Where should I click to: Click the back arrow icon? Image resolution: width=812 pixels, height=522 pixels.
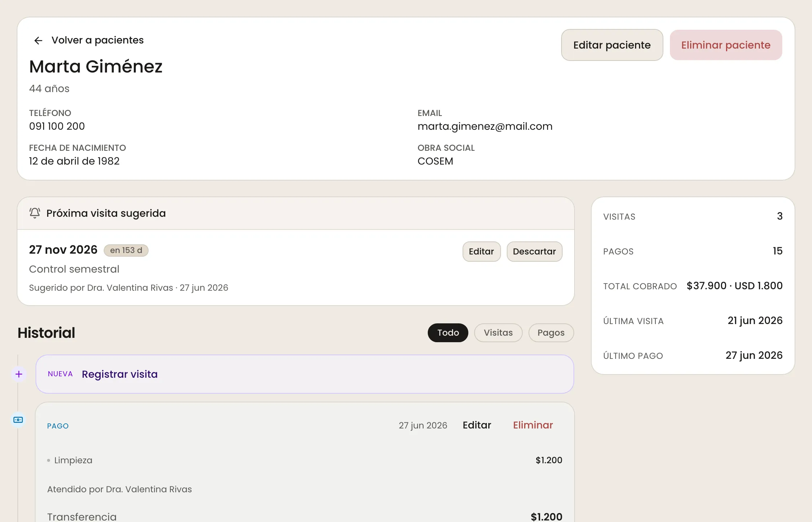pos(38,40)
